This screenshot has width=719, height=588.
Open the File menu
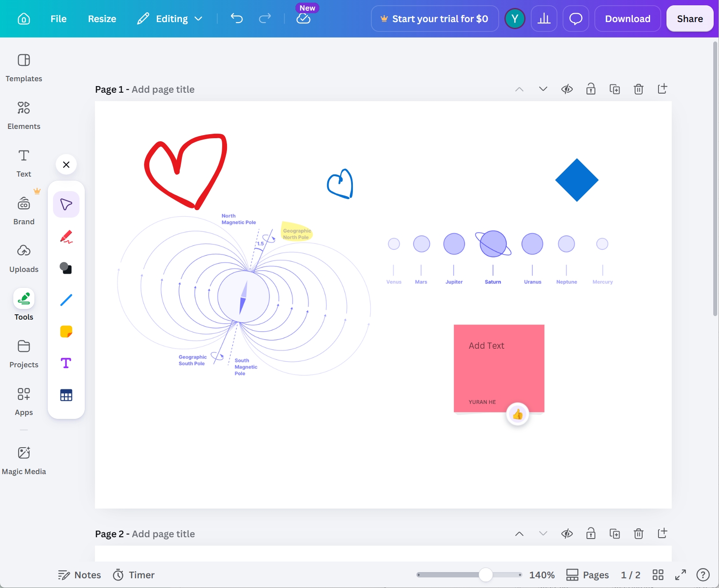pyautogui.click(x=58, y=19)
